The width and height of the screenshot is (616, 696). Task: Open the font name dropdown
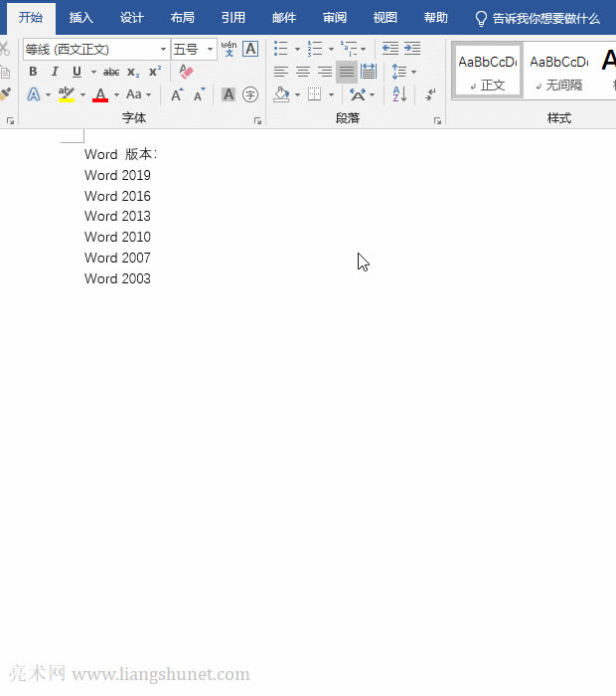[x=164, y=50]
